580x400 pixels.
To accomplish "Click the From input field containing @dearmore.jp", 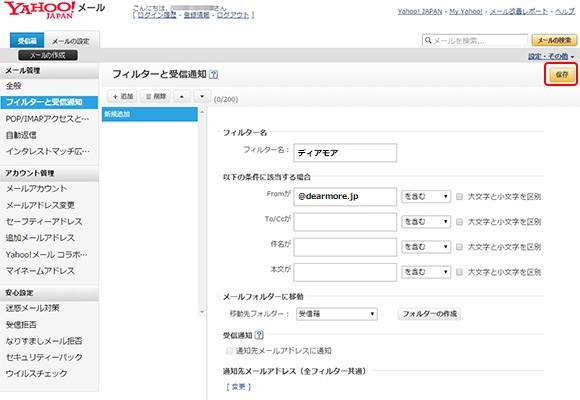I will (x=345, y=196).
